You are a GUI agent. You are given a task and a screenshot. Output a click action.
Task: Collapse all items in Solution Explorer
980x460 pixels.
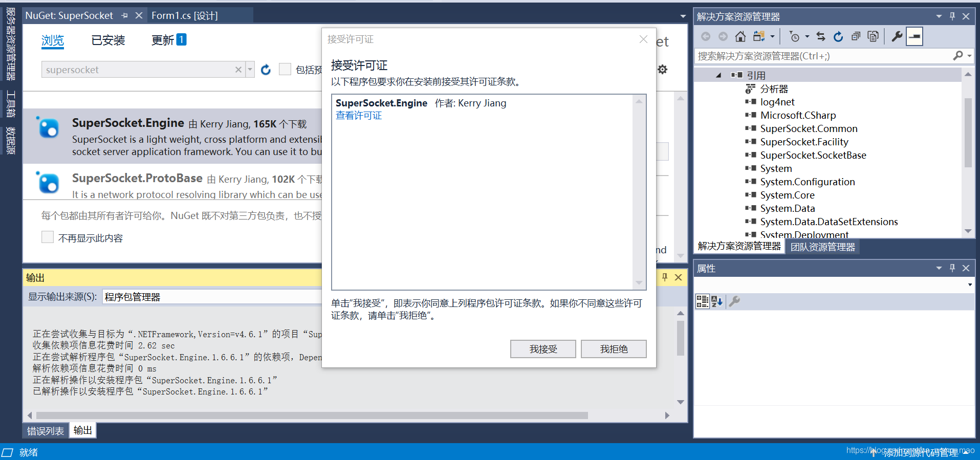(856, 36)
